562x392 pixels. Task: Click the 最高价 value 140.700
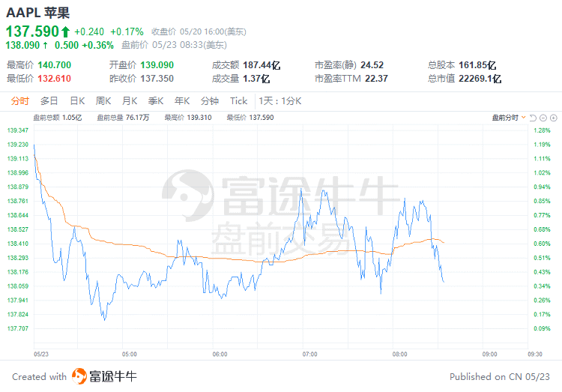[55, 65]
